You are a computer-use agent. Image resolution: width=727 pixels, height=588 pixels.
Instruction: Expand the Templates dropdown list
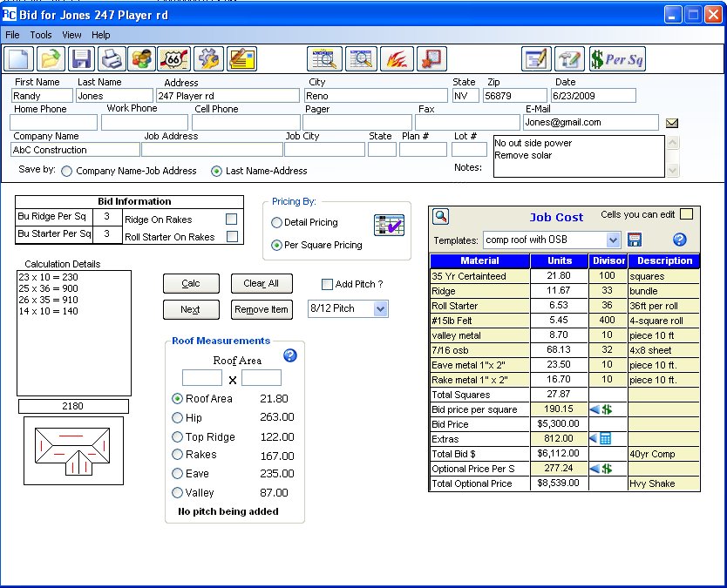tap(613, 240)
